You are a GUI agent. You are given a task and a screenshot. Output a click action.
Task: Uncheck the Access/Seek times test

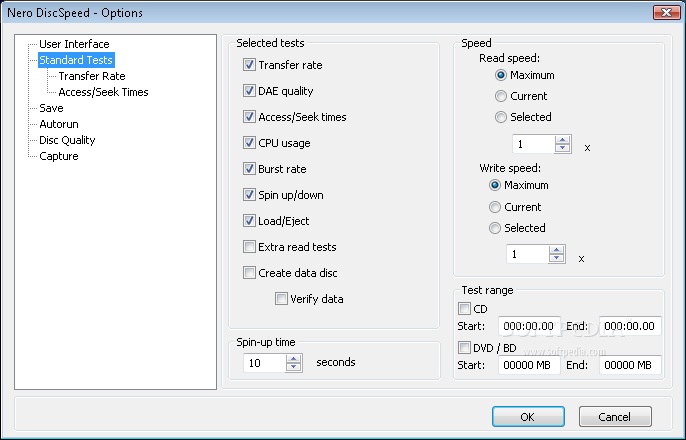click(x=249, y=117)
